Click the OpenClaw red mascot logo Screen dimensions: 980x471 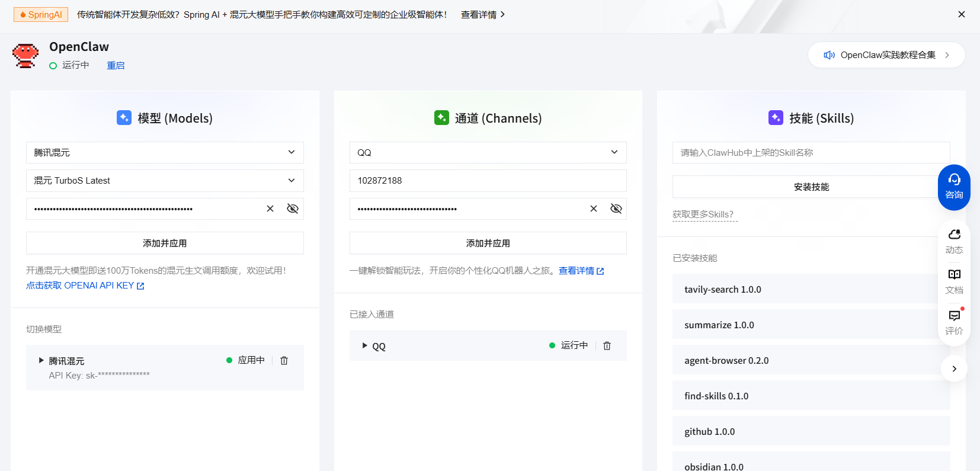click(x=25, y=56)
